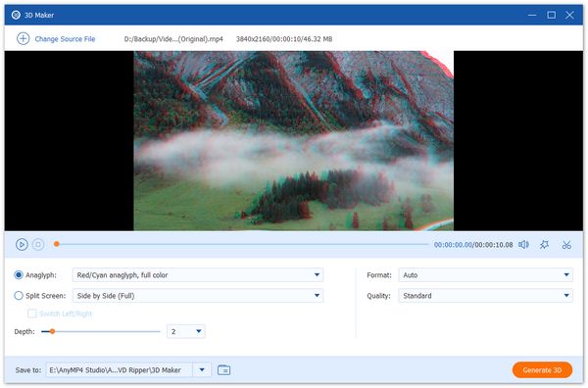
Task: Expand the Save to path dropdown arrow
Action: pos(202,370)
